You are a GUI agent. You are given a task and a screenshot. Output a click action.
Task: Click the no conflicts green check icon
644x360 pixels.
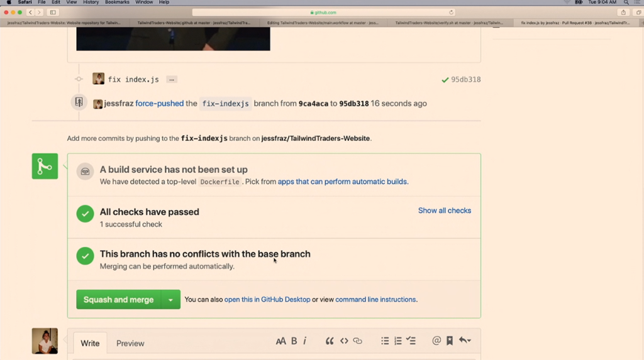85,256
